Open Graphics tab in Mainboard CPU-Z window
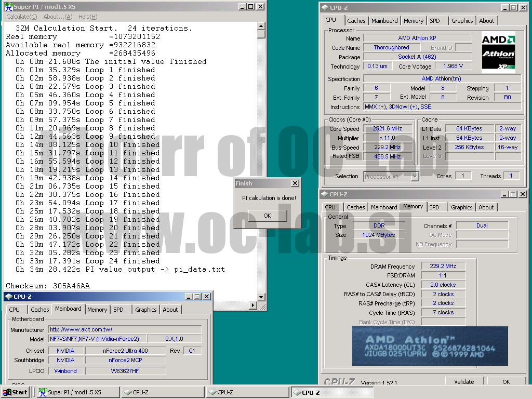Viewport: 532px width, 399px height. 145,310
